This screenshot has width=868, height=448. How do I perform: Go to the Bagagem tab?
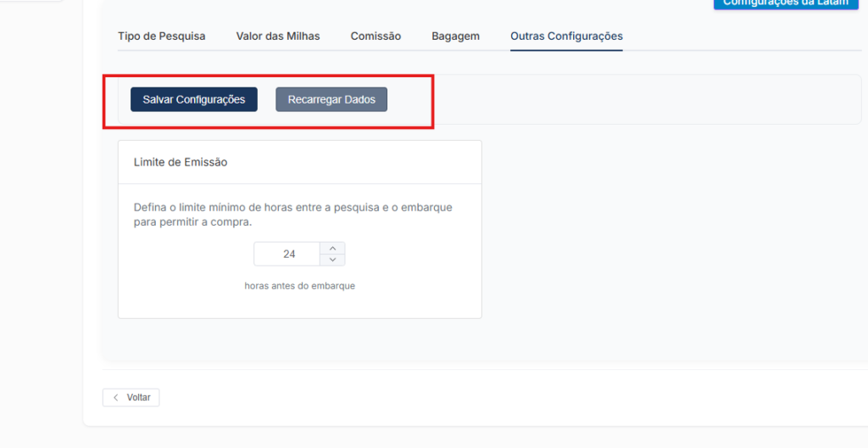(x=455, y=36)
